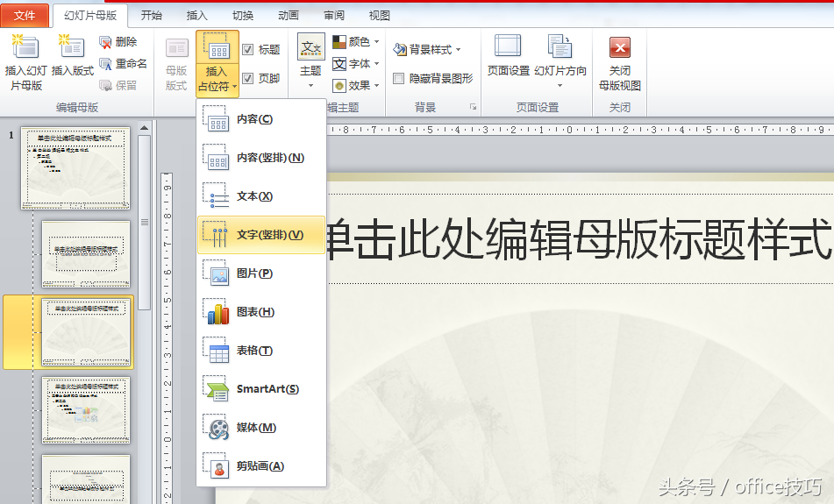Choose the Table (表格) placeholder
Screen dimensions: 834x504
(x=261, y=351)
